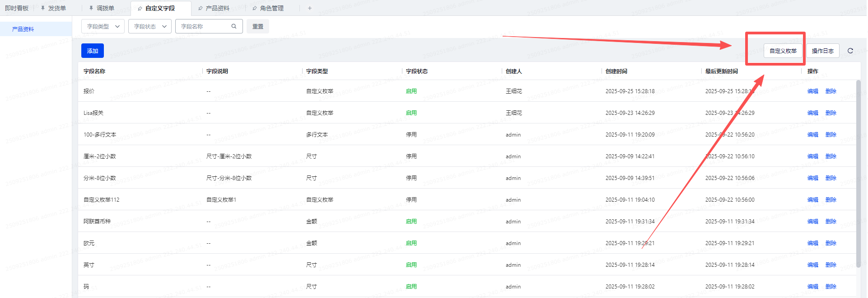The image size is (868, 298).
Task: Click the 重置 button
Action: click(258, 26)
